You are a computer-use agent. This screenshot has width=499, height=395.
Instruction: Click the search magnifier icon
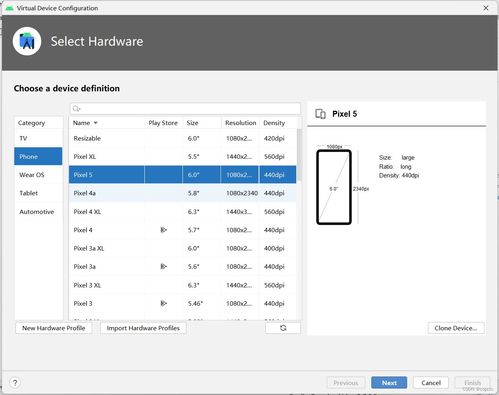tap(76, 109)
